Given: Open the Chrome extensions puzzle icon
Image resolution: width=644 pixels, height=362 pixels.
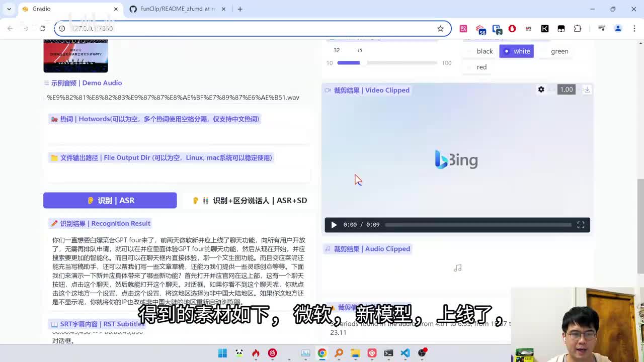Looking at the screenshot, I should 578,29.
